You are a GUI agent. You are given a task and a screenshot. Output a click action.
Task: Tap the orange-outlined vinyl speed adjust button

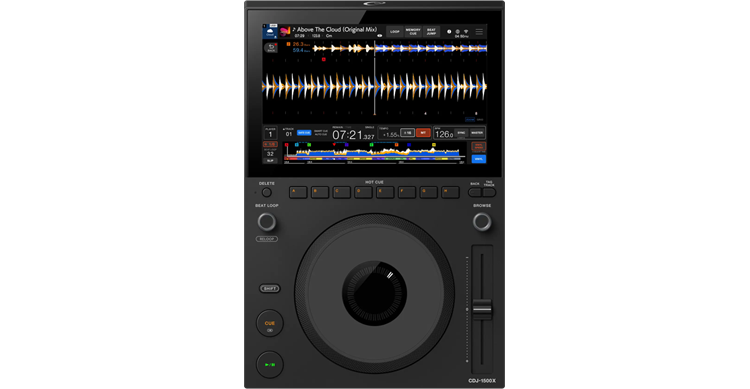(x=478, y=146)
